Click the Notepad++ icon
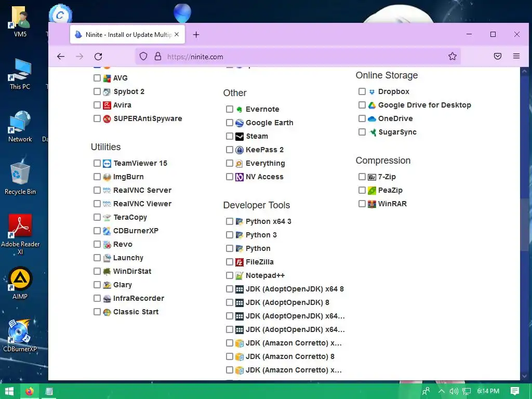 pos(240,276)
